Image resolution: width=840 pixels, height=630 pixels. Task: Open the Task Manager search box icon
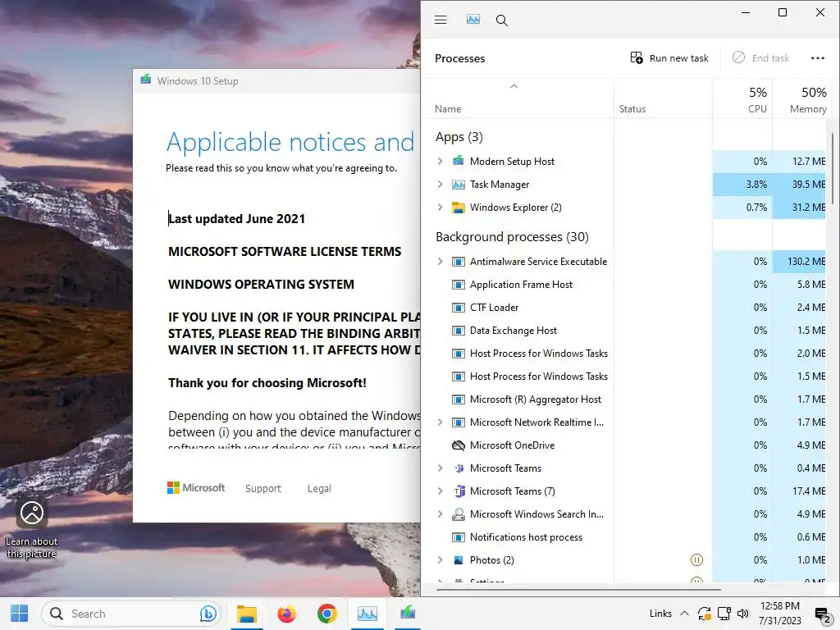click(x=501, y=21)
